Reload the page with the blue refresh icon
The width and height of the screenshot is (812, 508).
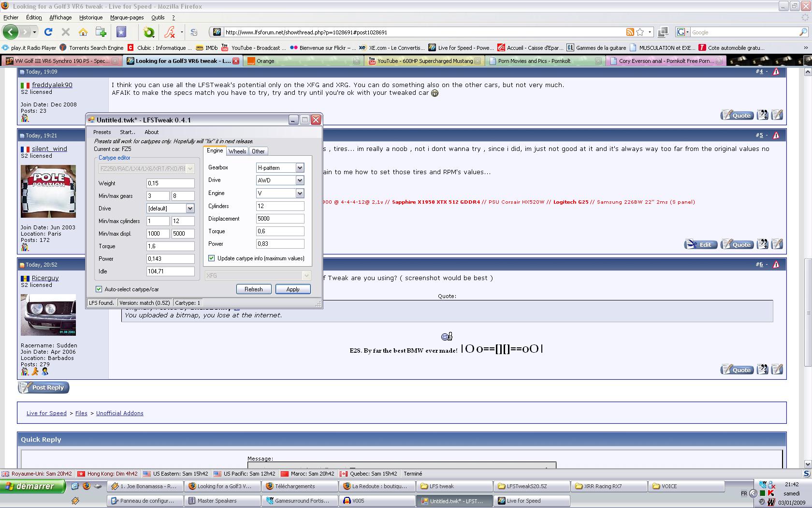point(48,32)
